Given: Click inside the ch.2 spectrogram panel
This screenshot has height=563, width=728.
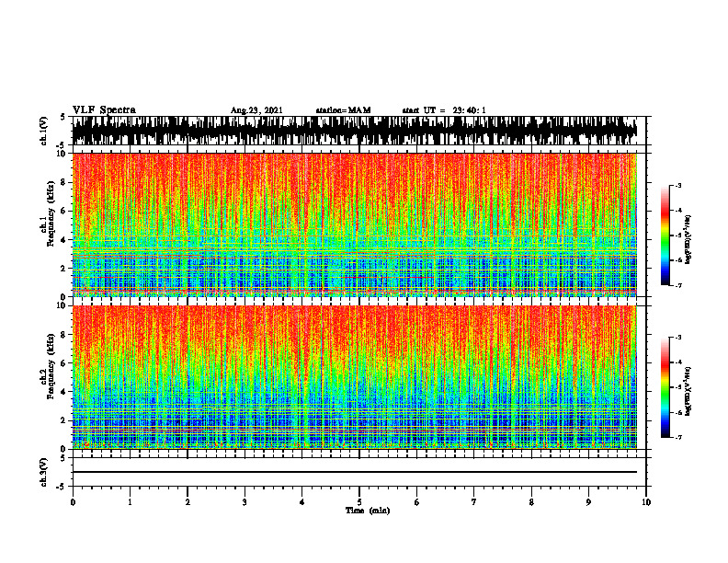Looking at the screenshot, I should coord(354,377).
